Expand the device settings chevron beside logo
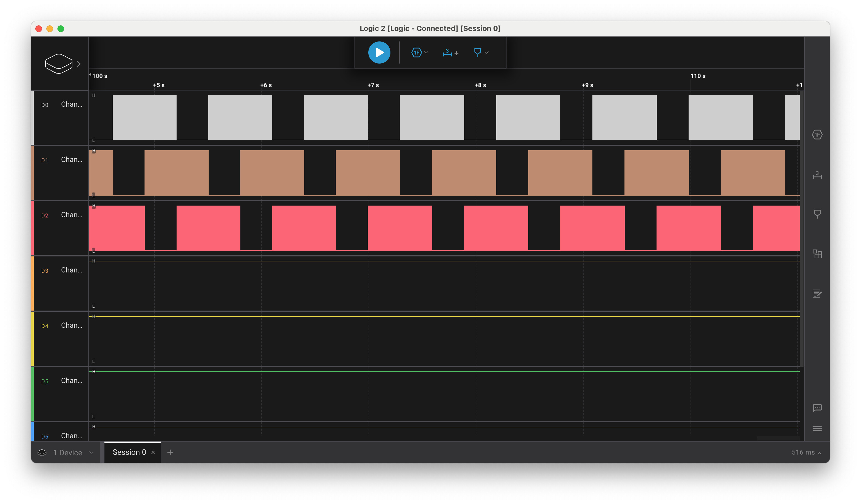The width and height of the screenshot is (861, 504). pos(79,64)
